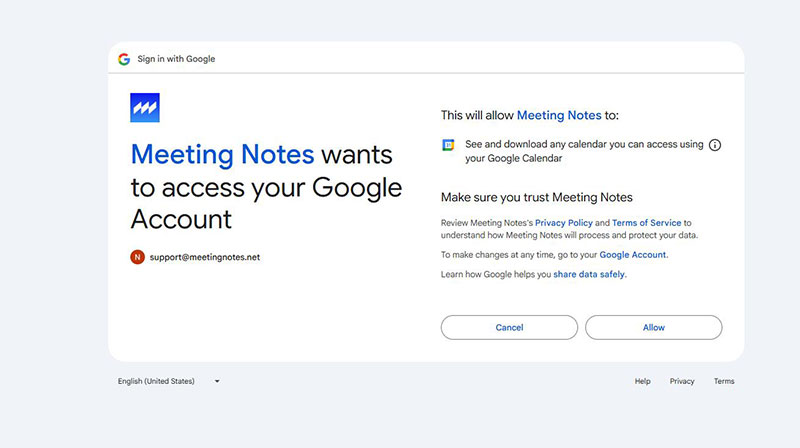Cancel the access request
The width and height of the screenshot is (800, 448).
coord(509,327)
